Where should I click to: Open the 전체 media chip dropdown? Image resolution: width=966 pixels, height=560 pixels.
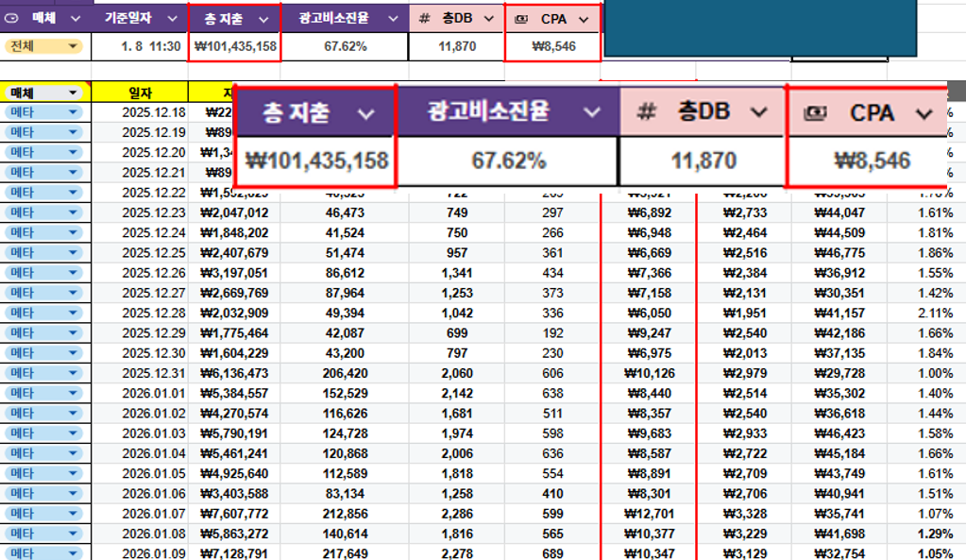(x=73, y=46)
